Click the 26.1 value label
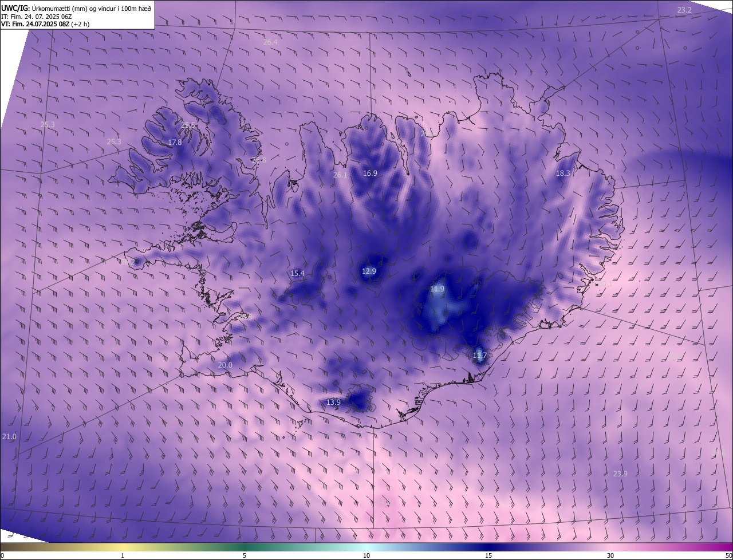 click(341, 175)
